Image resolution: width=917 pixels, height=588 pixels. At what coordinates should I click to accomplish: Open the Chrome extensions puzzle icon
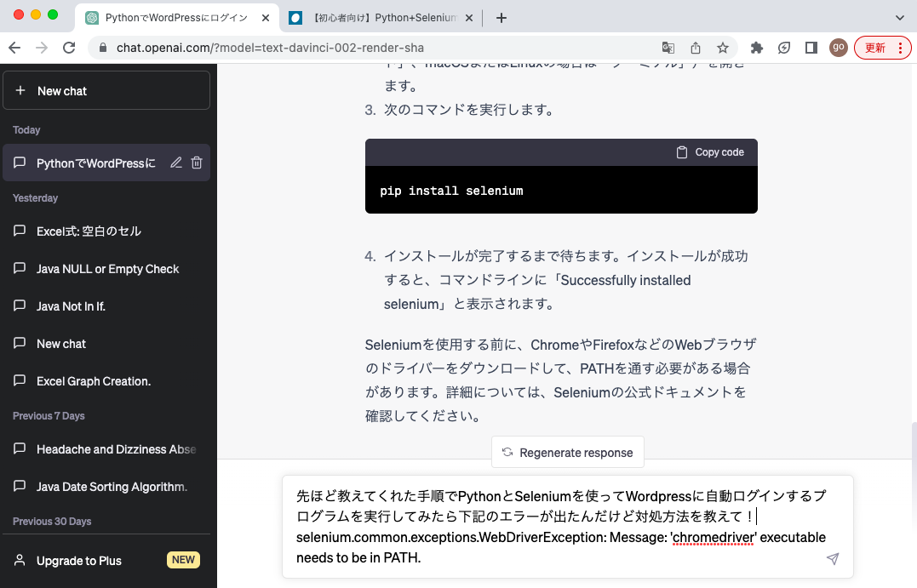756,48
